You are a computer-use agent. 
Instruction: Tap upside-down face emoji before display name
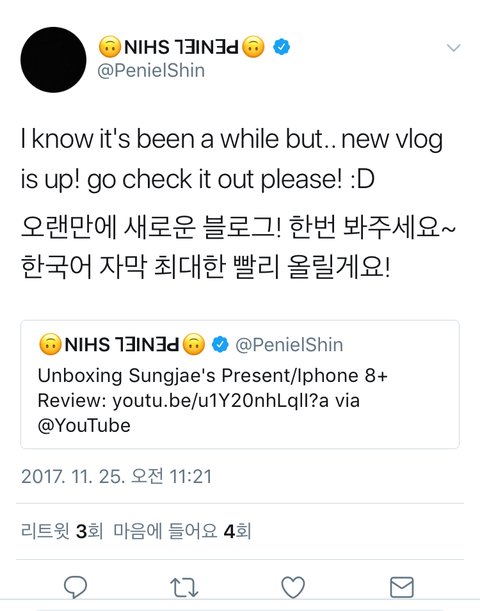110,47
